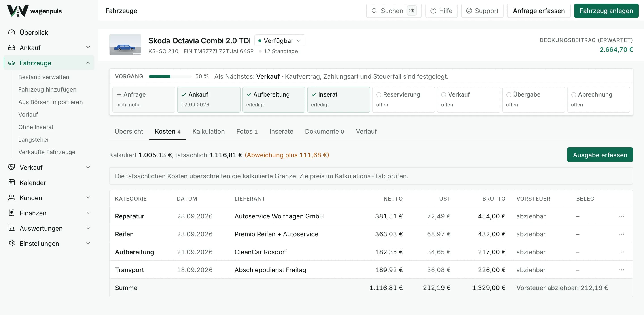The image size is (644, 315).
Task: Select the Übergabe step circle
Action: pos(508,95)
